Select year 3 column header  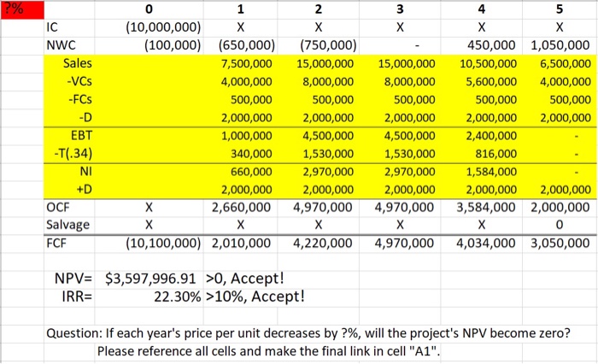(x=400, y=9)
